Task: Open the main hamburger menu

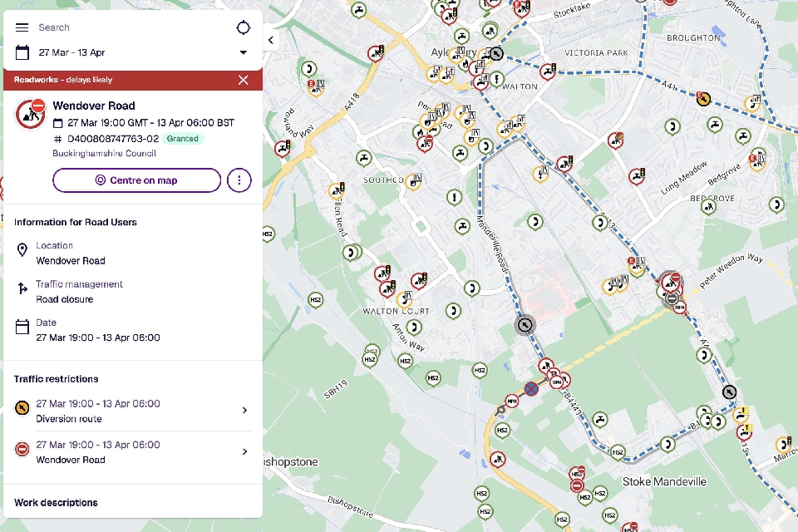Action: point(22,28)
